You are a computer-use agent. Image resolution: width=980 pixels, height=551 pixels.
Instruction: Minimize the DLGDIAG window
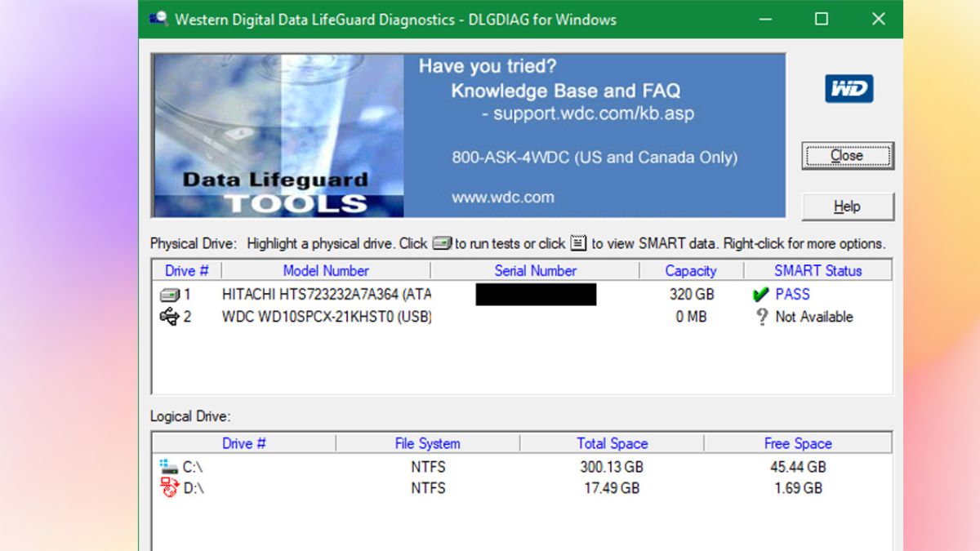[x=766, y=19]
